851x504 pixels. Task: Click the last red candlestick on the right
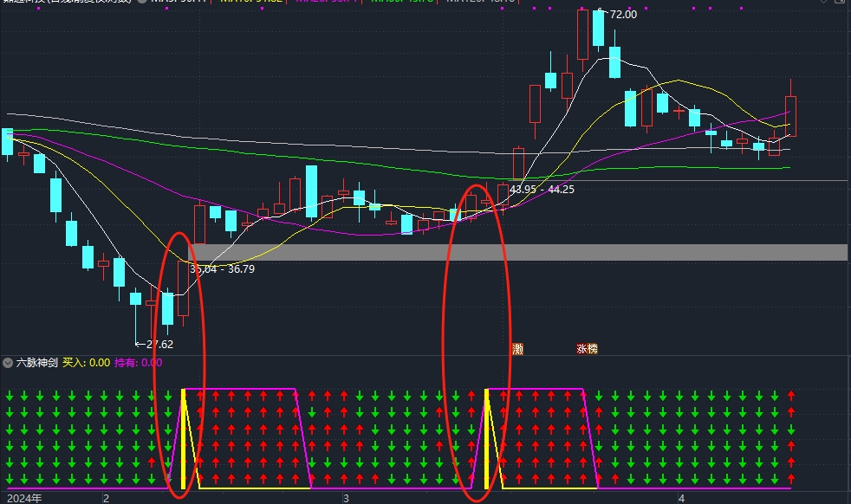pos(790,117)
